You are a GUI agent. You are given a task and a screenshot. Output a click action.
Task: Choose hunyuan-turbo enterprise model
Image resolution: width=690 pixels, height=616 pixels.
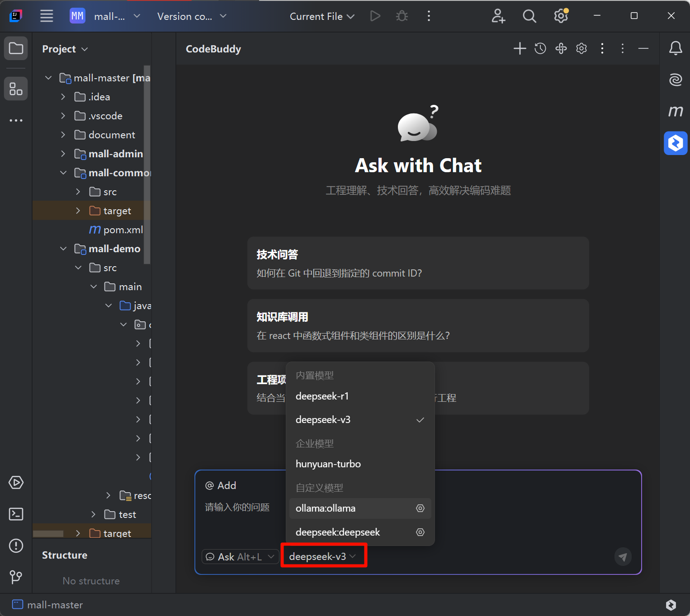328,464
